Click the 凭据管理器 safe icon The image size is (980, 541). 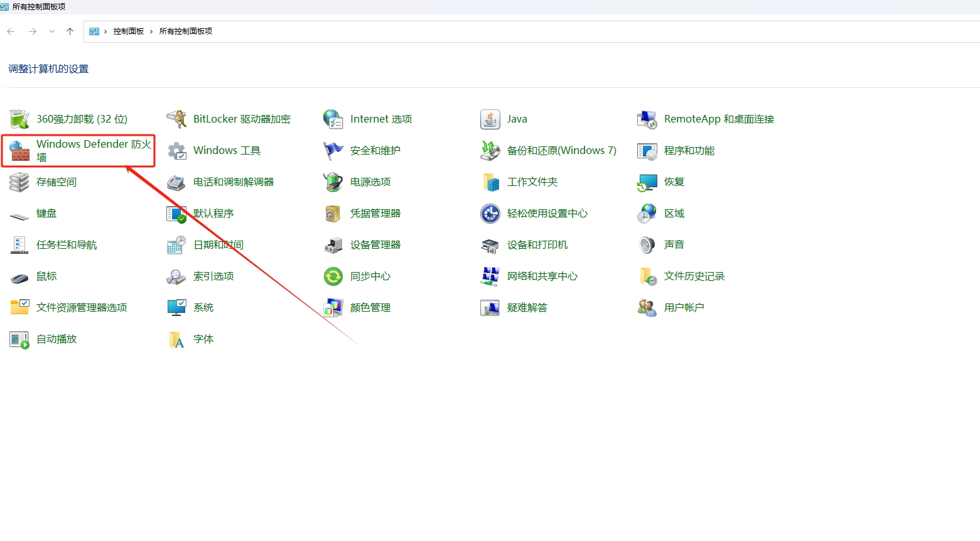333,214
